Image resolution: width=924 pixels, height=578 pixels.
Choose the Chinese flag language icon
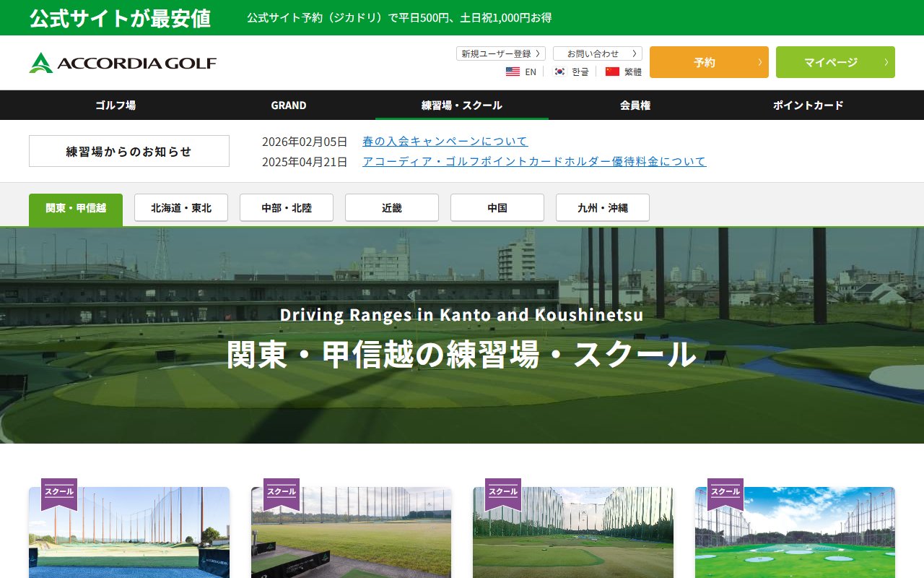[613, 72]
